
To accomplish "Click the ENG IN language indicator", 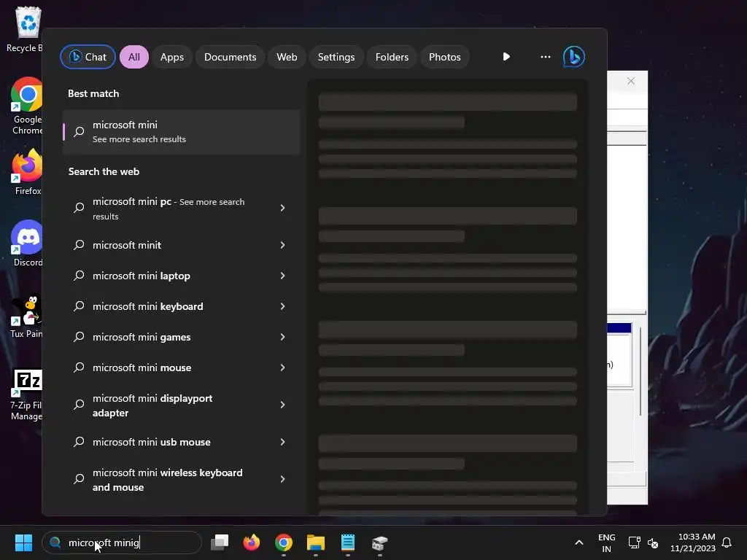I will point(606,542).
